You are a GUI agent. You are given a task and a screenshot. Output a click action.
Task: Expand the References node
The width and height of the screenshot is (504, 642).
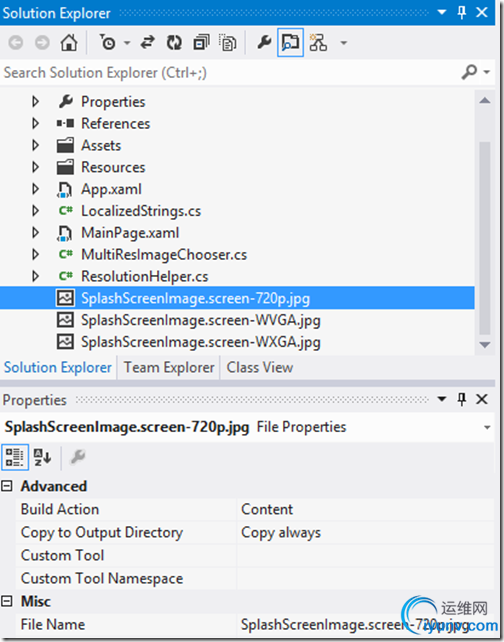click(x=36, y=123)
